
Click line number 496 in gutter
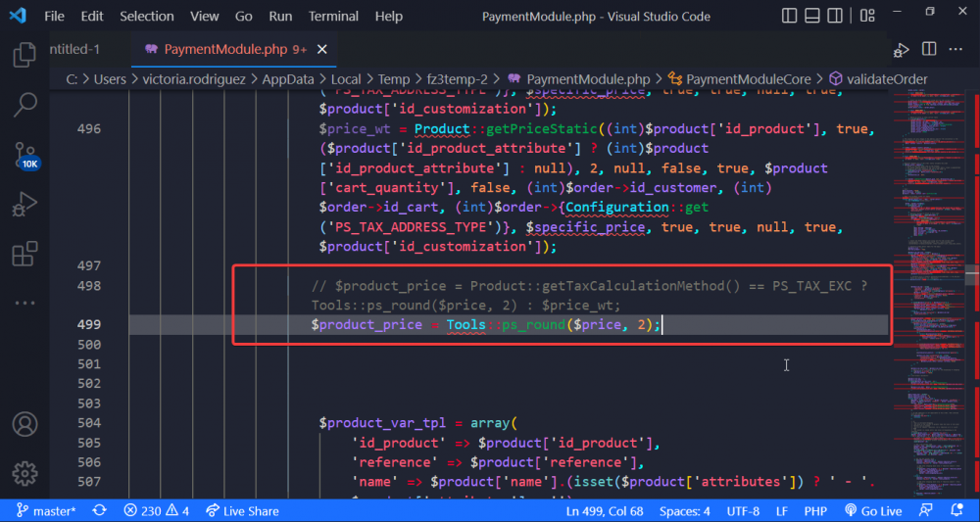(89, 128)
